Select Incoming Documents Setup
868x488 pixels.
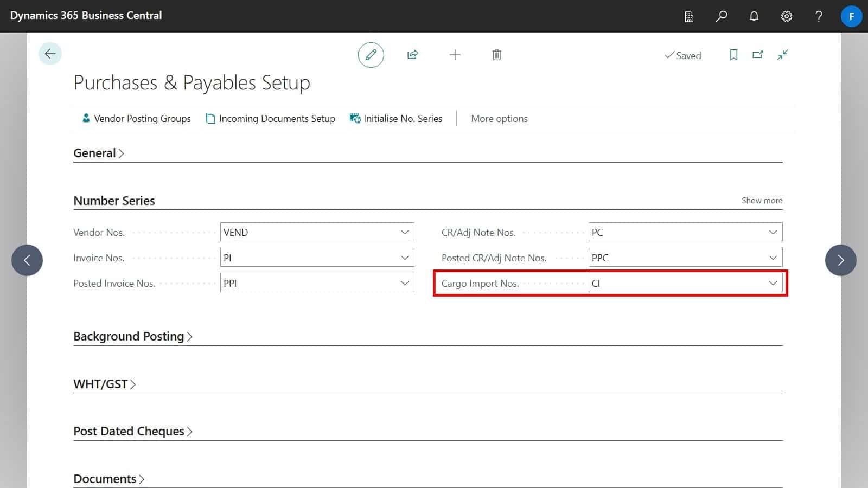[271, 118]
